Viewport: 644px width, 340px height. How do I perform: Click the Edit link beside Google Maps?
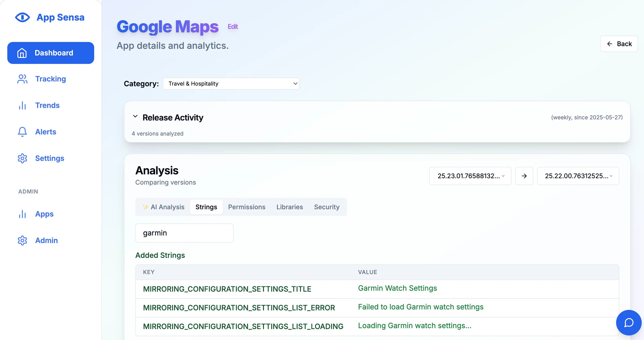click(232, 26)
